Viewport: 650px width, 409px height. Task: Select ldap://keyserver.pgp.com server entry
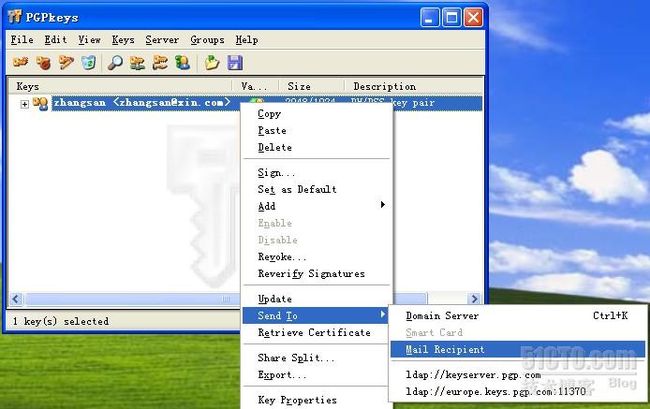(x=518, y=375)
